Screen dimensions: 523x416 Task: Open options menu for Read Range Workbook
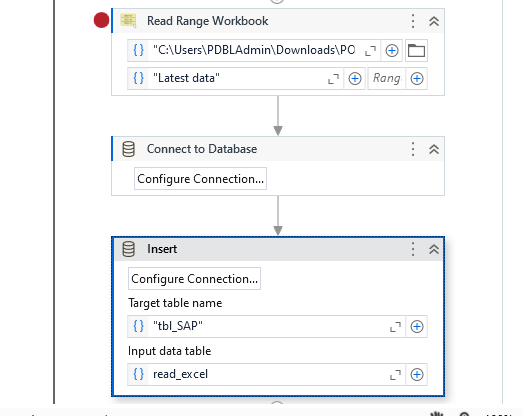coord(413,21)
